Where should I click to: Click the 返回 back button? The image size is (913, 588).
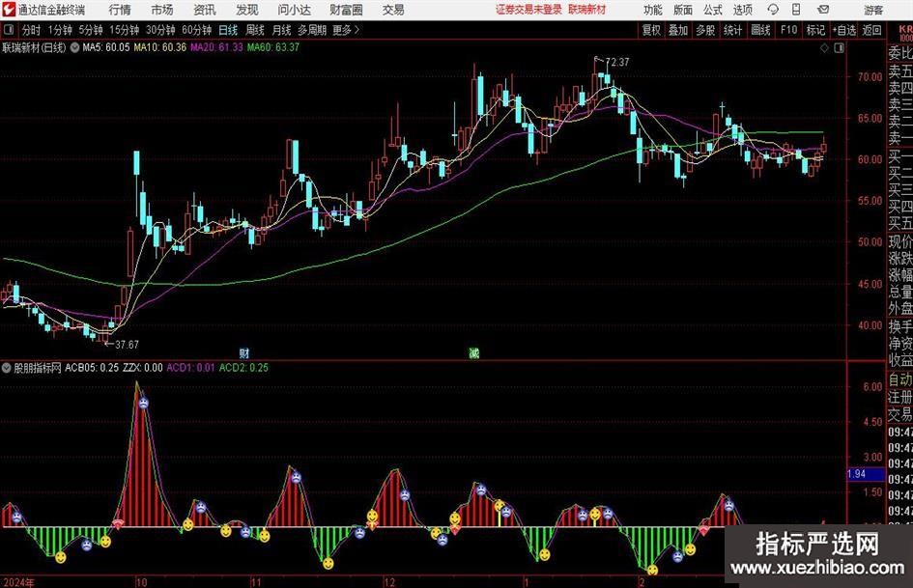point(871,30)
